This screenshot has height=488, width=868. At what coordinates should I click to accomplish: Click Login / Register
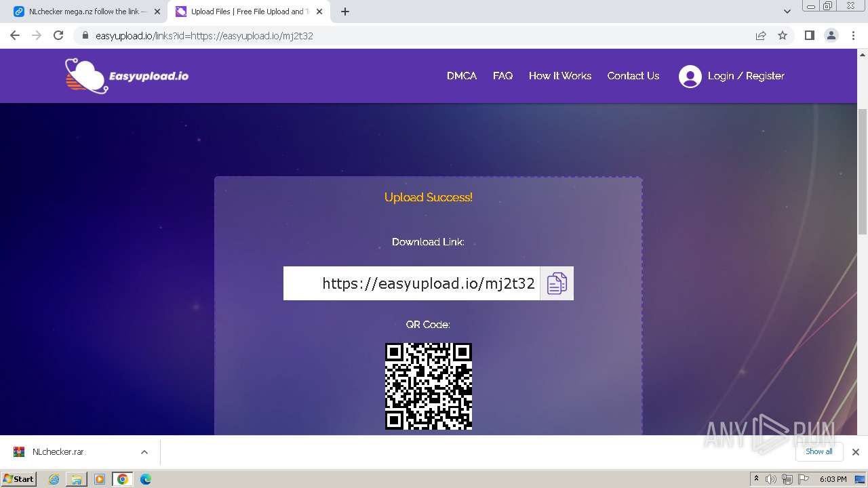click(x=746, y=76)
